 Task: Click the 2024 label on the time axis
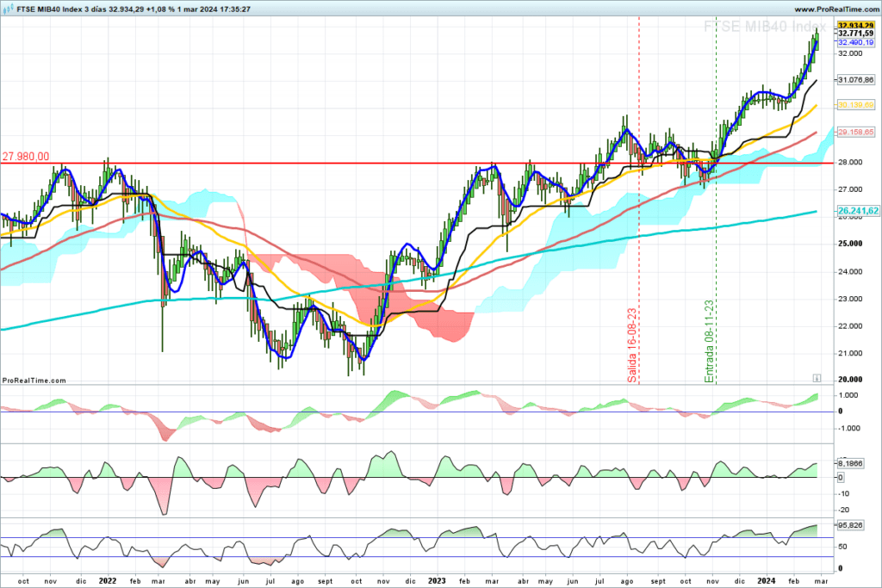pyautogui.click(x=766, y=581)
